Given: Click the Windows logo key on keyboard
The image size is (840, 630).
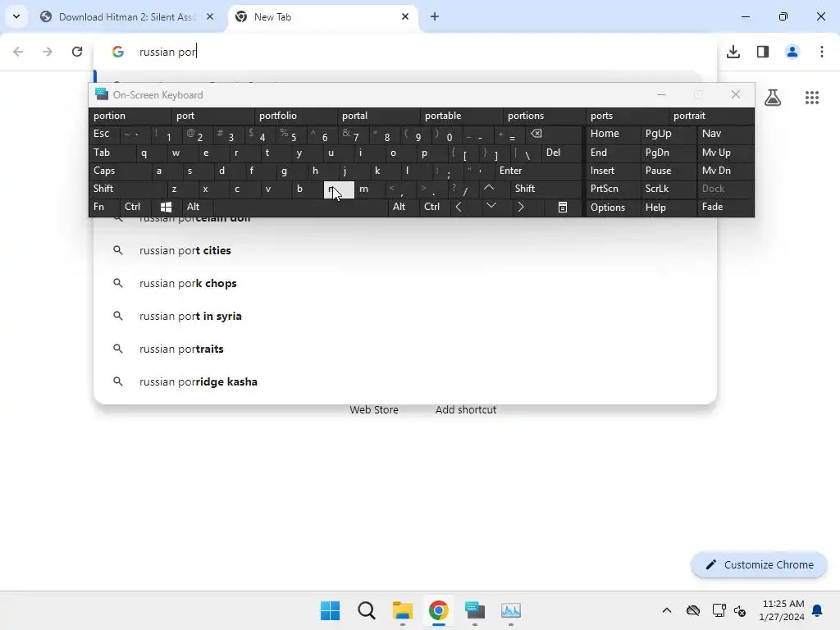Looking at the screenshot, I should pos(166,207).
